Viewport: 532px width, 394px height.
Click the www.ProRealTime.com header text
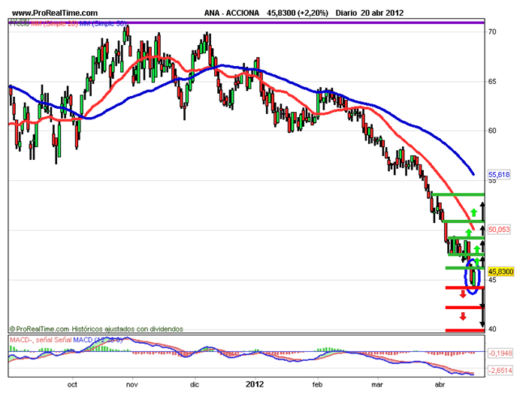point(55,13)
